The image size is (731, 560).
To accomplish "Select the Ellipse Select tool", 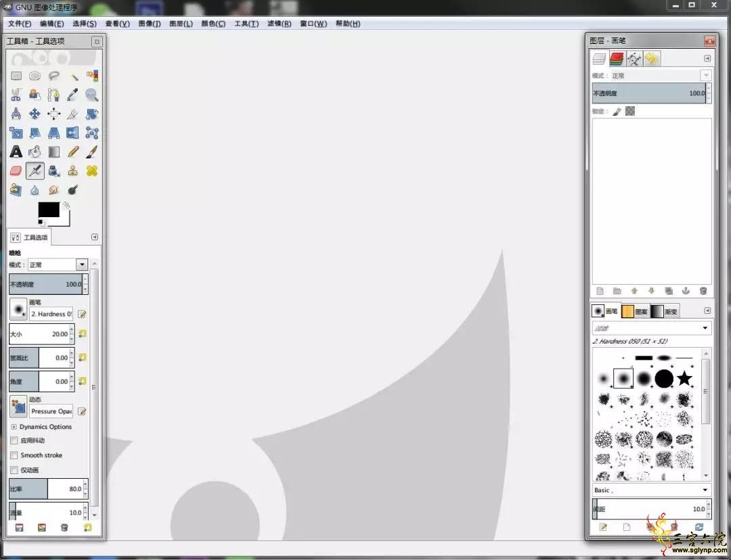I will [35, 76].
